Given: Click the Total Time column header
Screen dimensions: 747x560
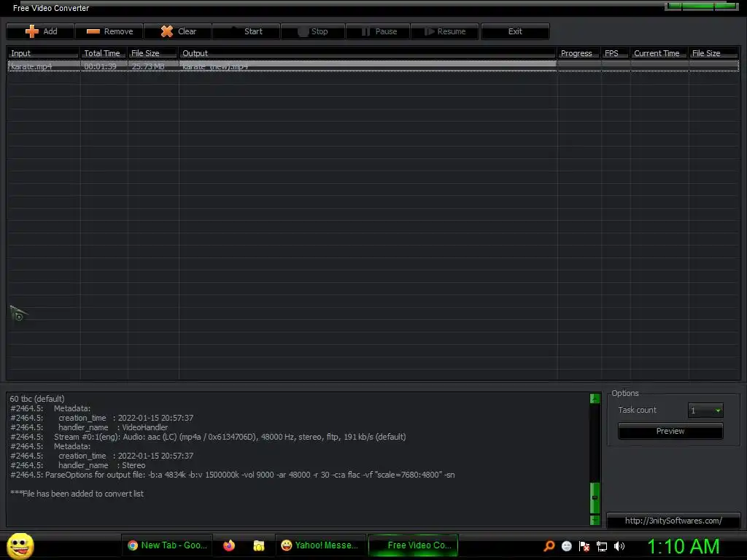Looking at the screenshot, I should pyautogui.click(x=104, y=52).
